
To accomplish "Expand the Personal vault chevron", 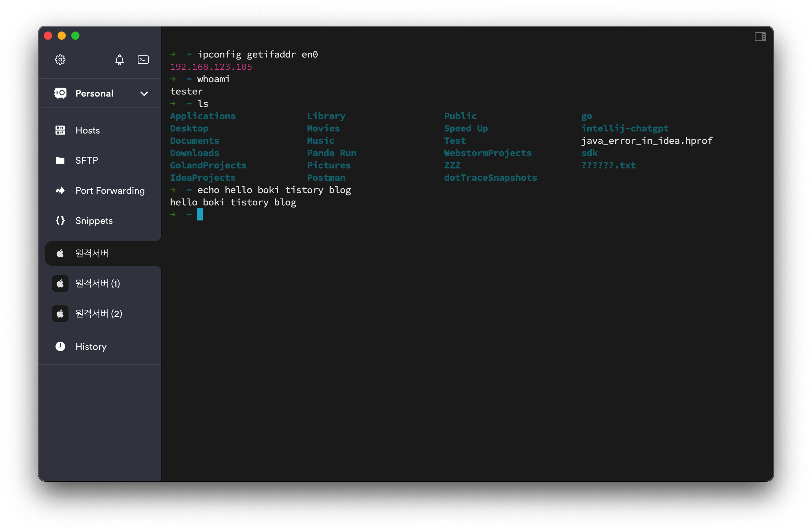I will point(144,93).
